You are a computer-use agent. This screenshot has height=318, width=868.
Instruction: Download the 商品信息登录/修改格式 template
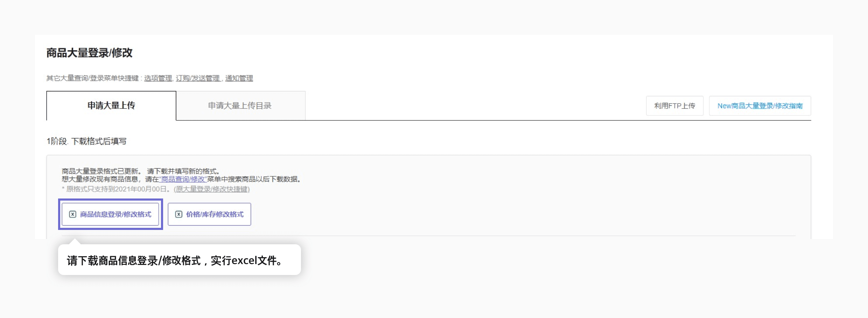[x=110, y=214]
